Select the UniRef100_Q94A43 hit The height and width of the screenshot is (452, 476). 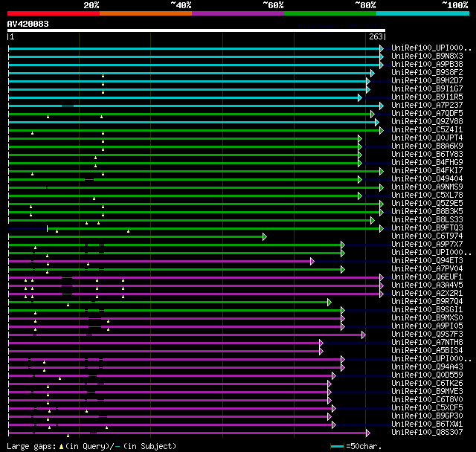click(x=427, y=367)
